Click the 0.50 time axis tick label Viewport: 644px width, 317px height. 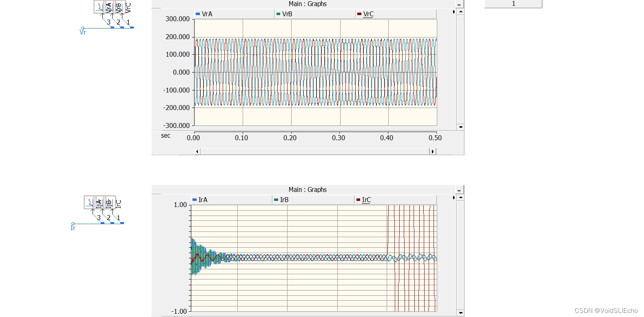click(x=435, y=138)
